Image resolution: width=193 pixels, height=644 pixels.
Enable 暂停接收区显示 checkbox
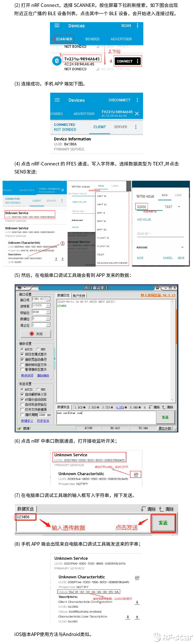point(22,369)
